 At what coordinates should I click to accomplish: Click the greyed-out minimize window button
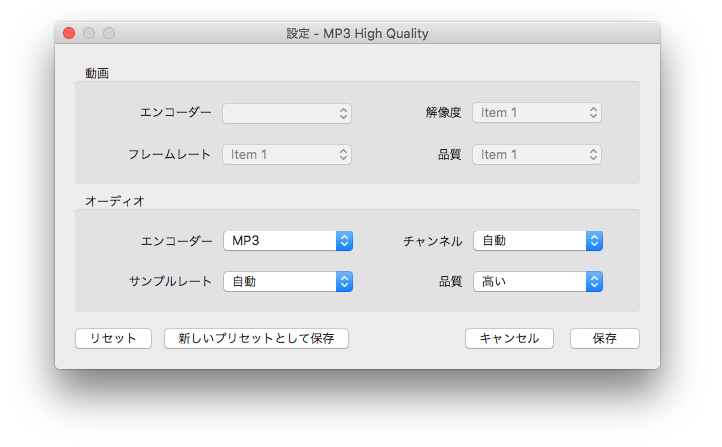click(89, 33)
